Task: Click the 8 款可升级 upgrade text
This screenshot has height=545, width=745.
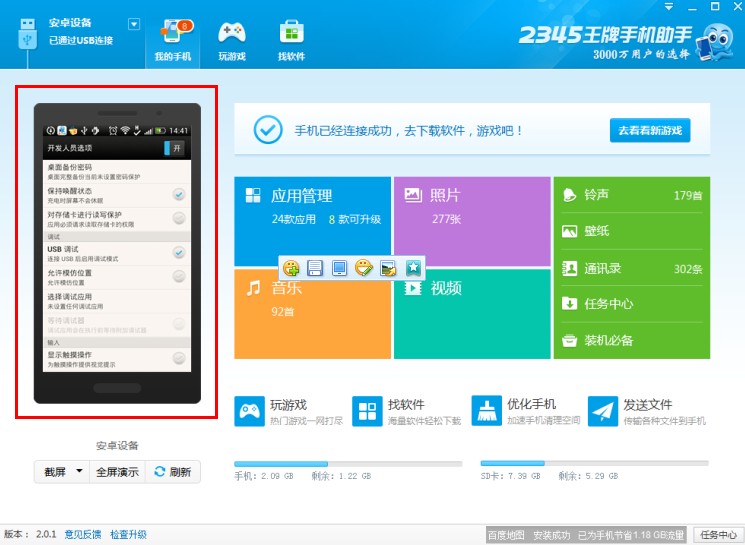Action: [x=355, y=219]
